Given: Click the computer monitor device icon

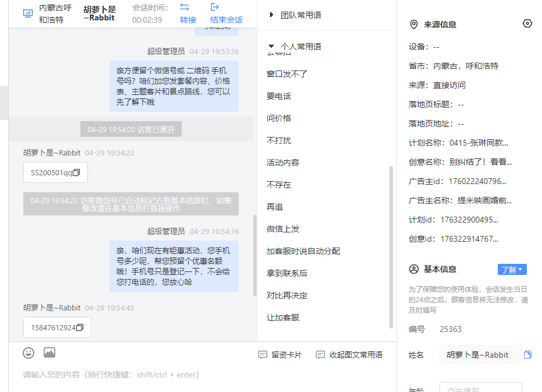Looking at the screenshot, I should coord(28,13).
